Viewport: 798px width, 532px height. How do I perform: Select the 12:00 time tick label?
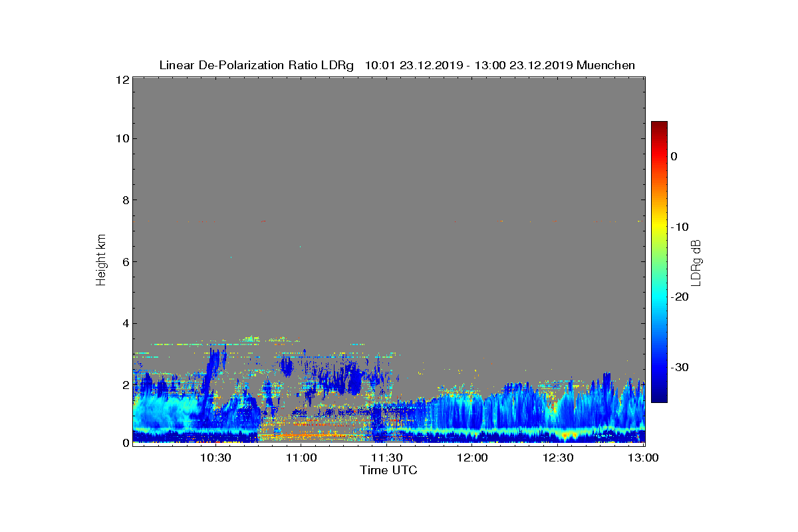pyautogui.click(x=473, y=458)
